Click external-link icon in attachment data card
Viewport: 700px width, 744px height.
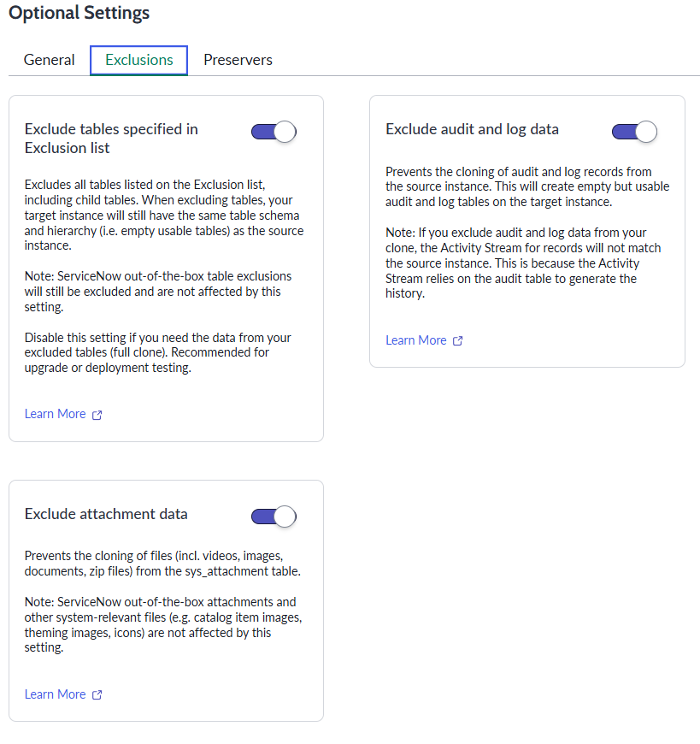coord(97,695)
